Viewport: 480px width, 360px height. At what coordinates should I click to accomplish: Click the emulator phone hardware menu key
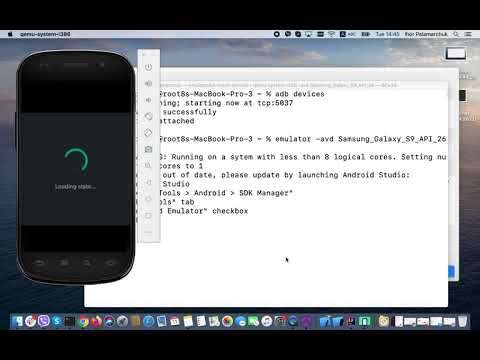(x=64, y=263)
